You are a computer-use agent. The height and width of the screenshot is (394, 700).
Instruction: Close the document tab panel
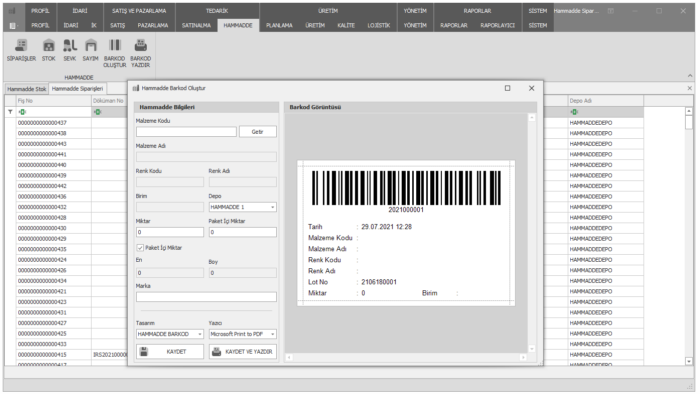690,88
